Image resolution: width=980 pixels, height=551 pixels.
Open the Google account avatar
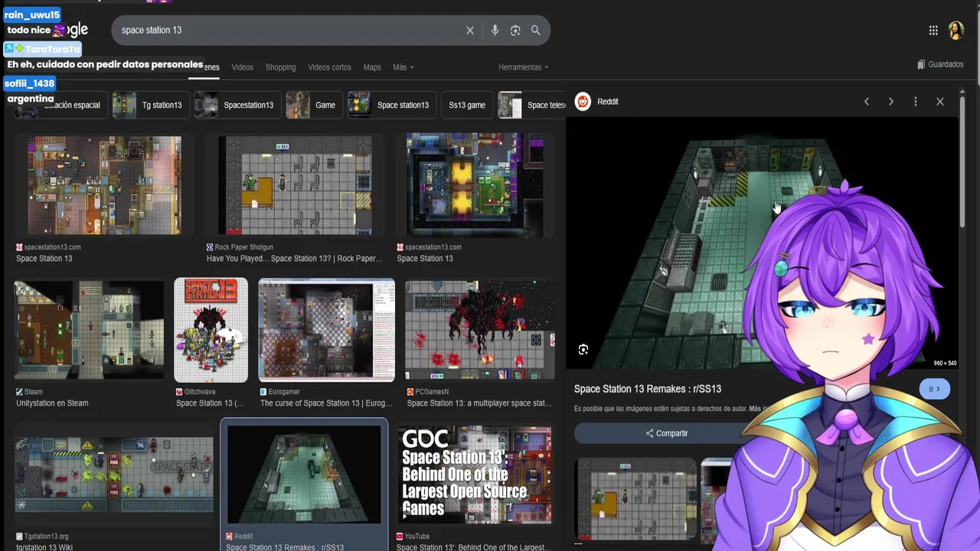(955, 31)
